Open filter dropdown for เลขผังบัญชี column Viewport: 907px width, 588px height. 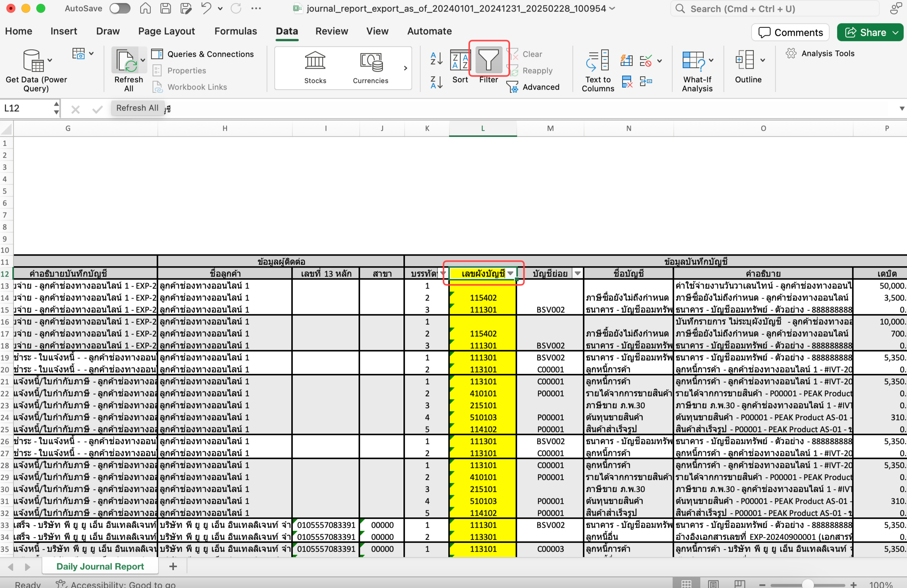pos(510,273)
